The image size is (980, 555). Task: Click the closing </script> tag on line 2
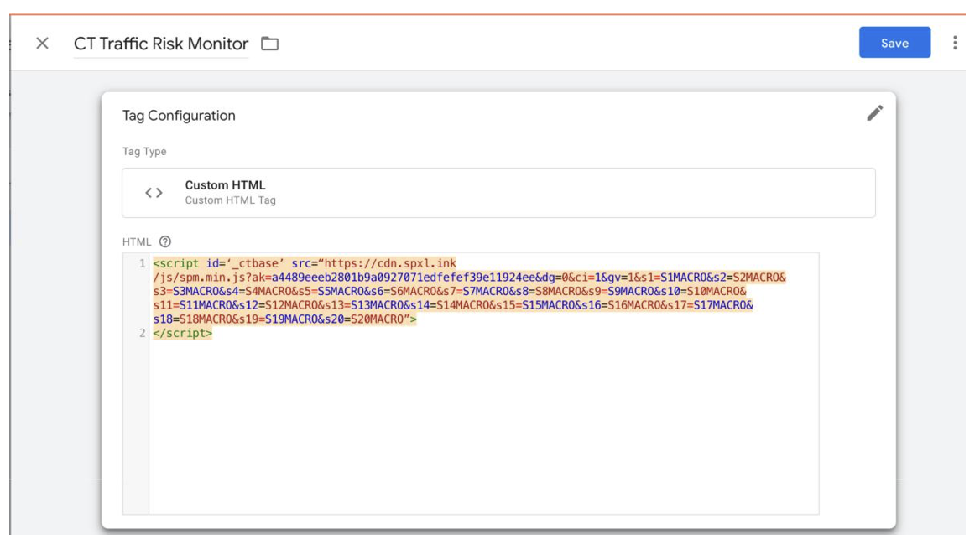[x=183, y=334]
